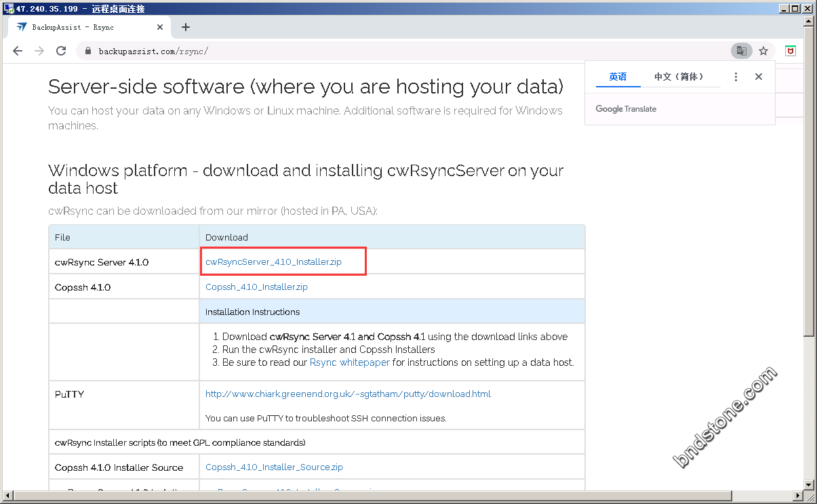Screen dimensions: 817x504
Task: Open the translate popup three-dot options menu
Action: coord(736,77)
